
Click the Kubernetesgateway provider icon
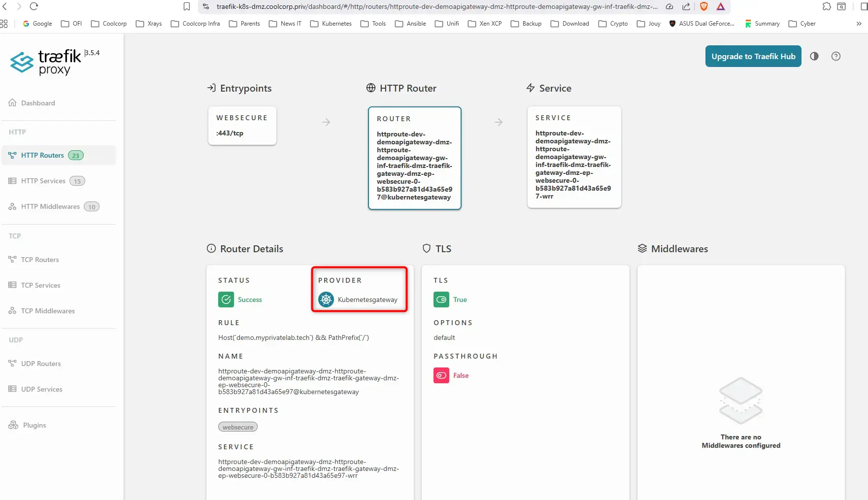pyautogui.click(x=325, y=300)
